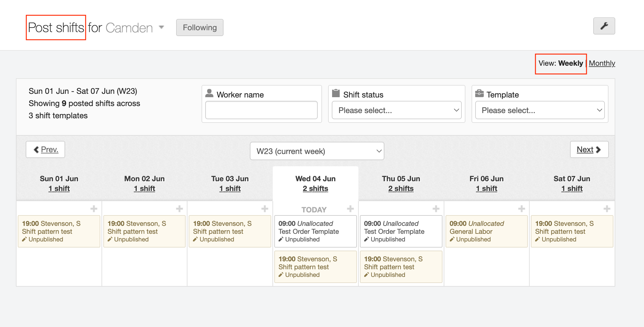
Task: Click plus icon for Mon 02 Jun
Action: tap(180, 209)
